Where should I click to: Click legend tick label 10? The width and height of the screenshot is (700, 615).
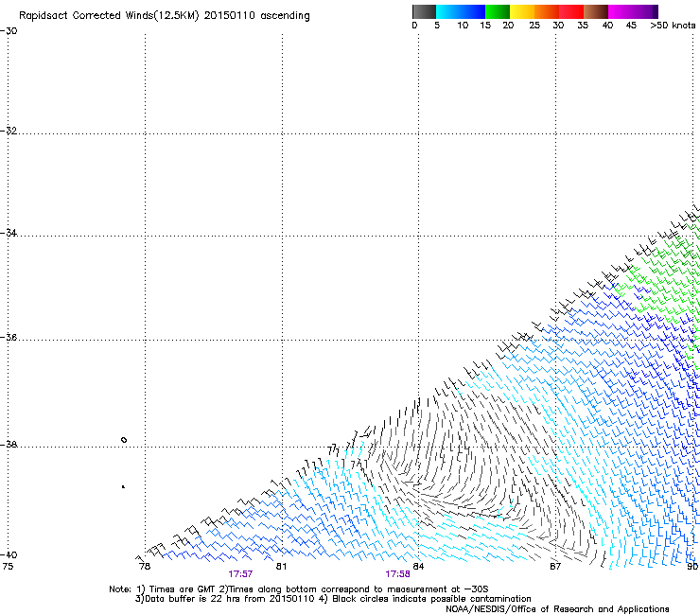[463, 25]
